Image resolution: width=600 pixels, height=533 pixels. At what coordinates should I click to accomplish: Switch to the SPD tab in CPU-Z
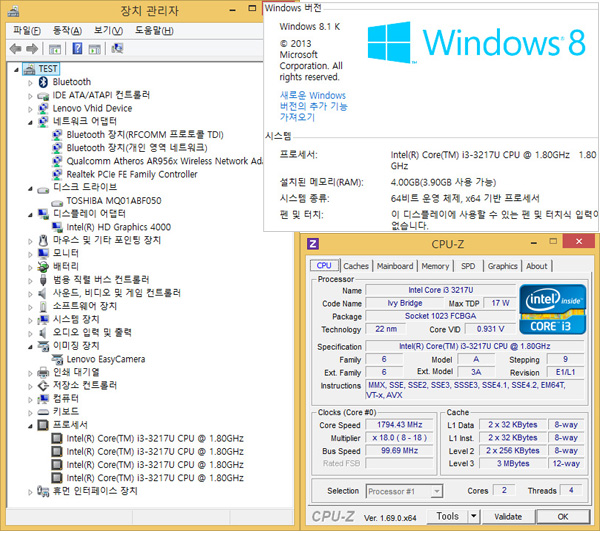(468, 266)
